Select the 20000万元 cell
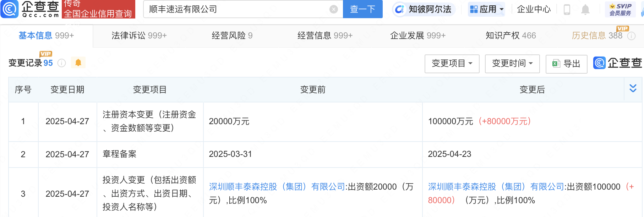The width and height of the screenshot is (644, 217). coord(313,122)
